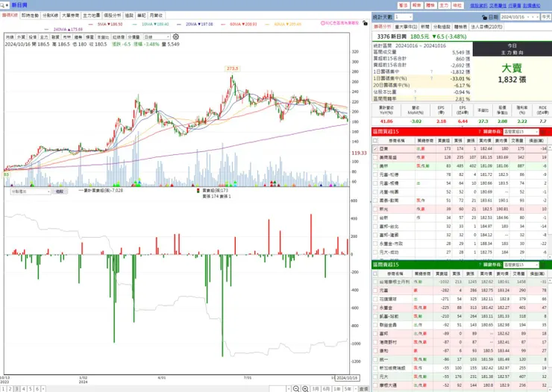Select the 花旗環球 seller row
The height and width of the screenshot is (392, 552).
pos(460,299)
